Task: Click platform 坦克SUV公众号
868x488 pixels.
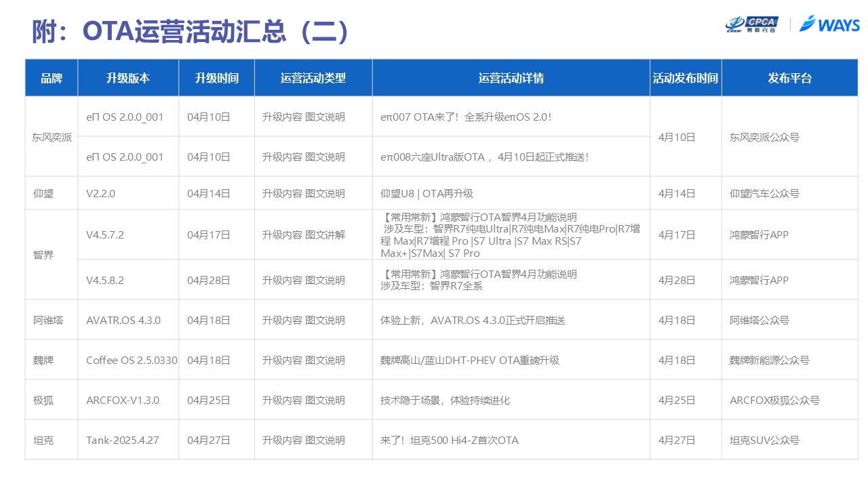Action: (x=764, y=440)
